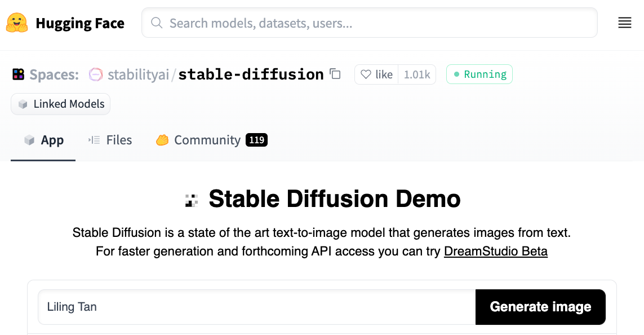Copy the space name with the copy icon

pyautogui.click(x=335, y=74)
